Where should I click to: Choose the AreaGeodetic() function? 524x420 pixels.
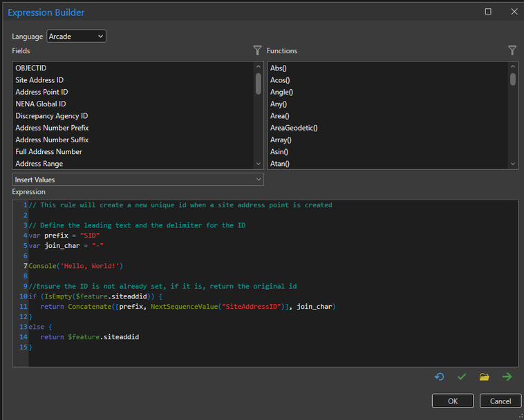point(294,128)
